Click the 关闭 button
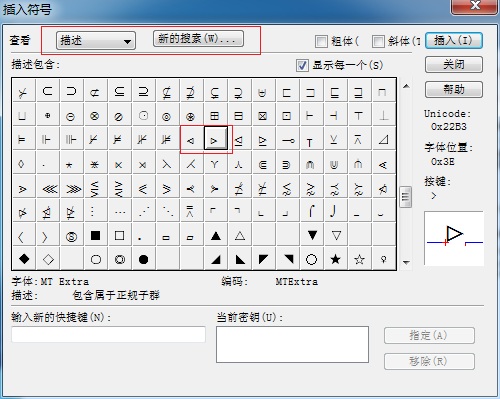The width and height of the screenshot is (500, 399). coord(454,64)
